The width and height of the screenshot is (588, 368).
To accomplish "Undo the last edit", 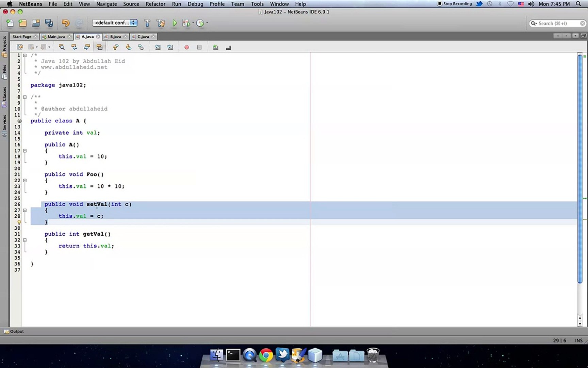I will click(x=65, y=23).
